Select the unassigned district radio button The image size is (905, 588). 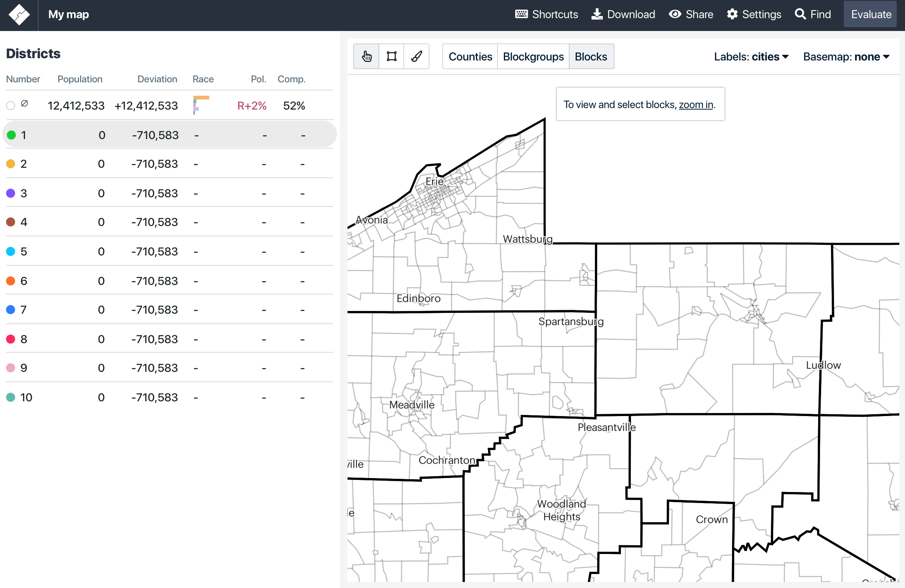11,105
